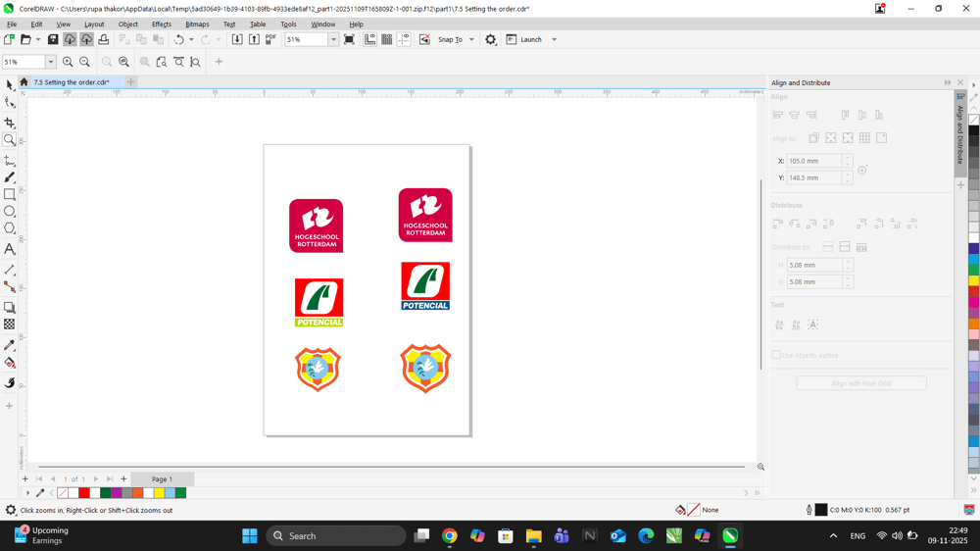Click the Zoom in magnifier icon
Image resolution: width=980 pixels, height=551 pixels.
point(68,62)
